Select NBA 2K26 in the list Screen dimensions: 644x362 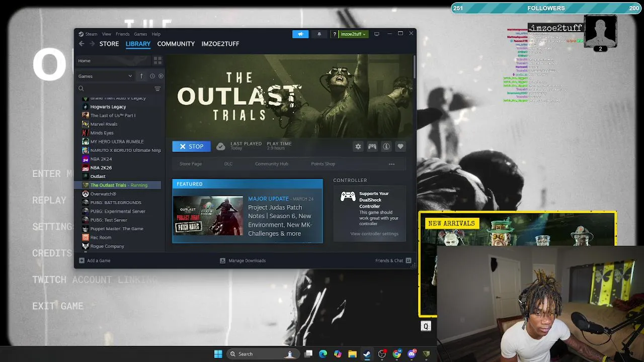click(101, 168)
